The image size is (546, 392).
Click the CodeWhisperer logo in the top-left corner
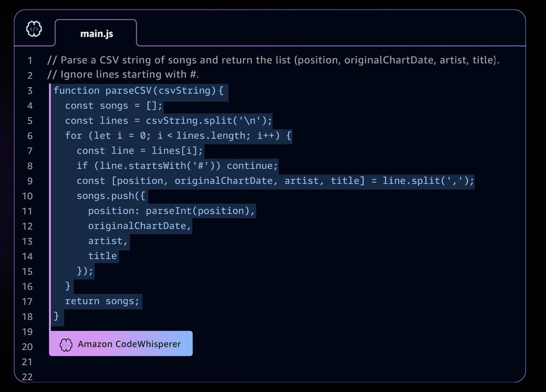[x=34, y=28]
